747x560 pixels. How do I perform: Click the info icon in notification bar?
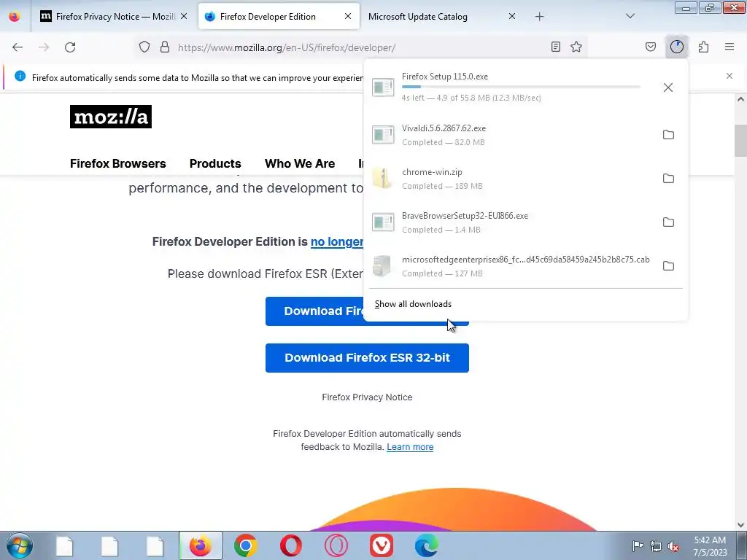[x=20, y=76]
